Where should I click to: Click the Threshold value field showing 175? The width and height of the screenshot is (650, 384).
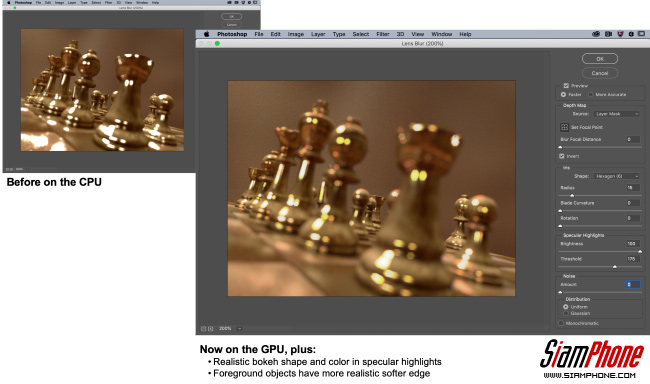tap(633, 259)
